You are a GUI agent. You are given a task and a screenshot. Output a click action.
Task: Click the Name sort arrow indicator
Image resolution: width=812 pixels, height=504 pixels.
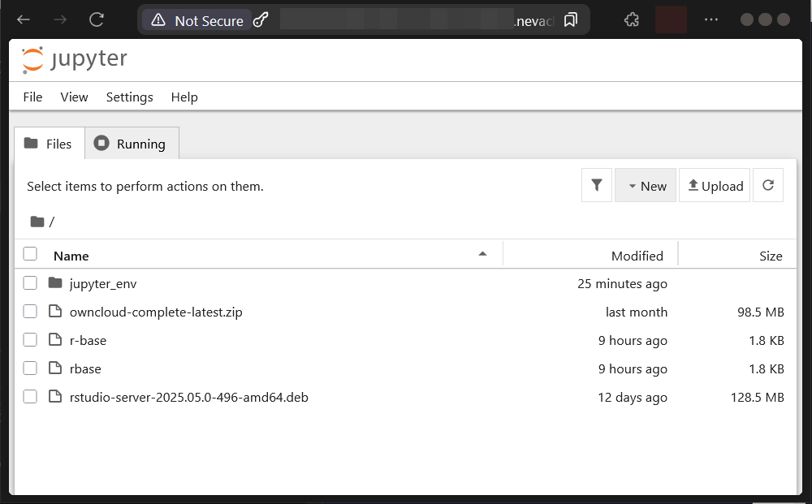click(x=482, y=254)
